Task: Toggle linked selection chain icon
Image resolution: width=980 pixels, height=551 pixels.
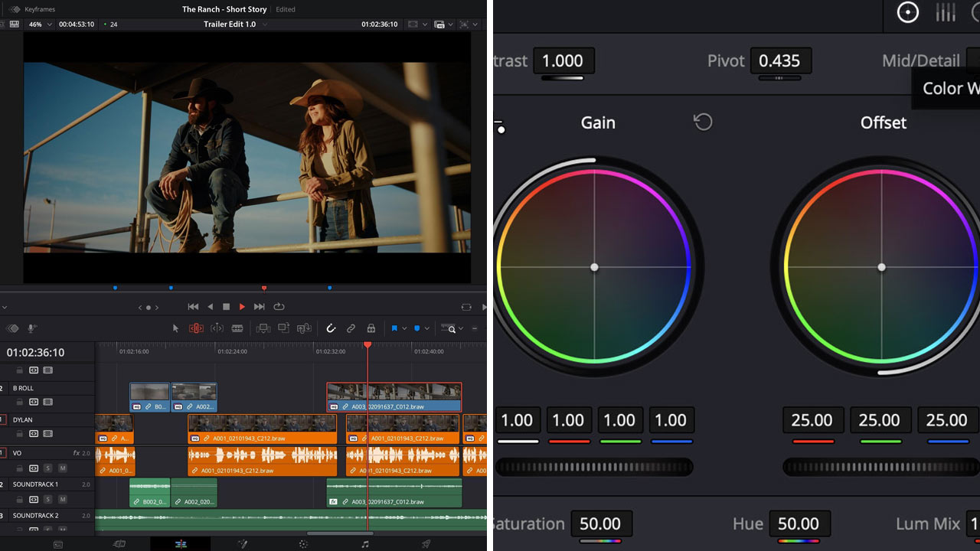Action: 351,328
